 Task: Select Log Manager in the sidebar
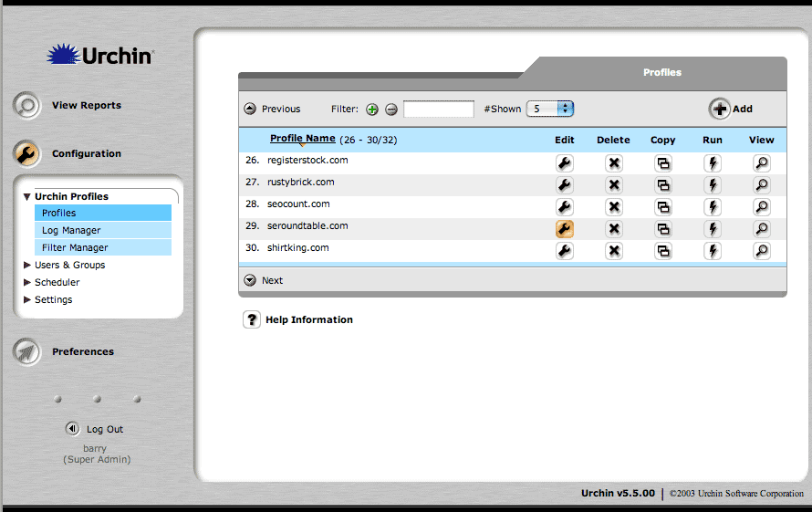coord(103,230)
